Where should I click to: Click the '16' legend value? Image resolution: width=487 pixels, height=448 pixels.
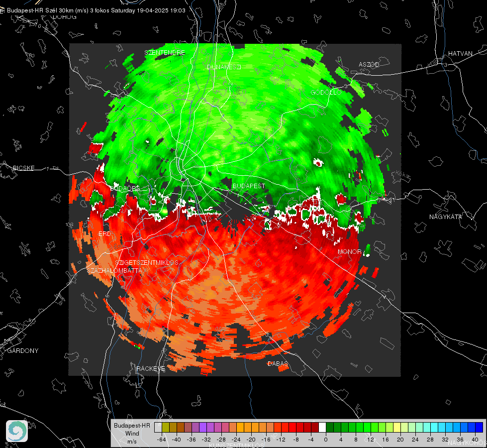click(385, 440)
